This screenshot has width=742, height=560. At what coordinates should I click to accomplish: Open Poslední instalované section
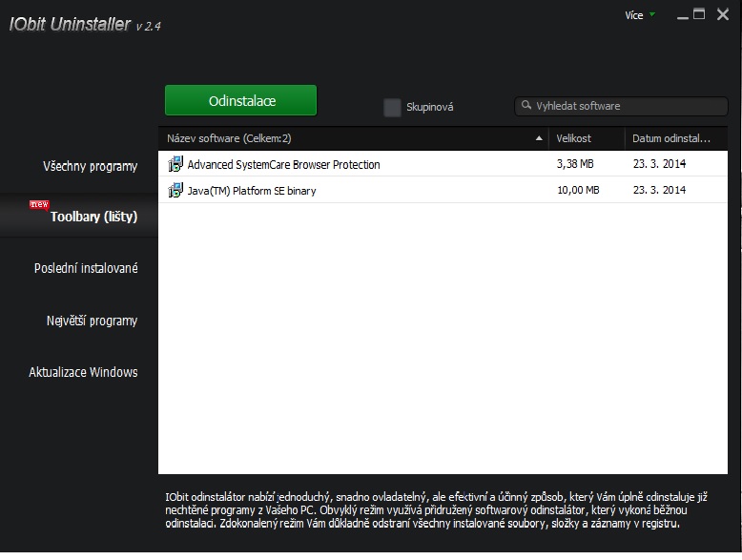tap(86, 268)
